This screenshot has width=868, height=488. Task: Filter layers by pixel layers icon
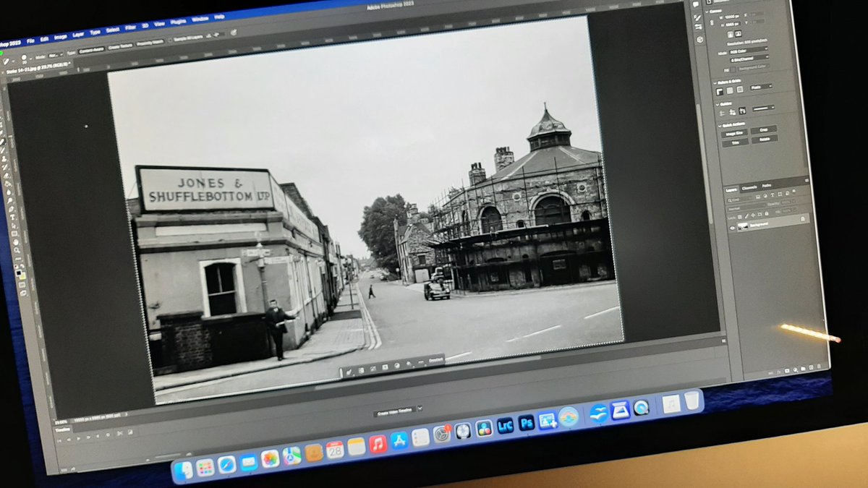(758, 197)
